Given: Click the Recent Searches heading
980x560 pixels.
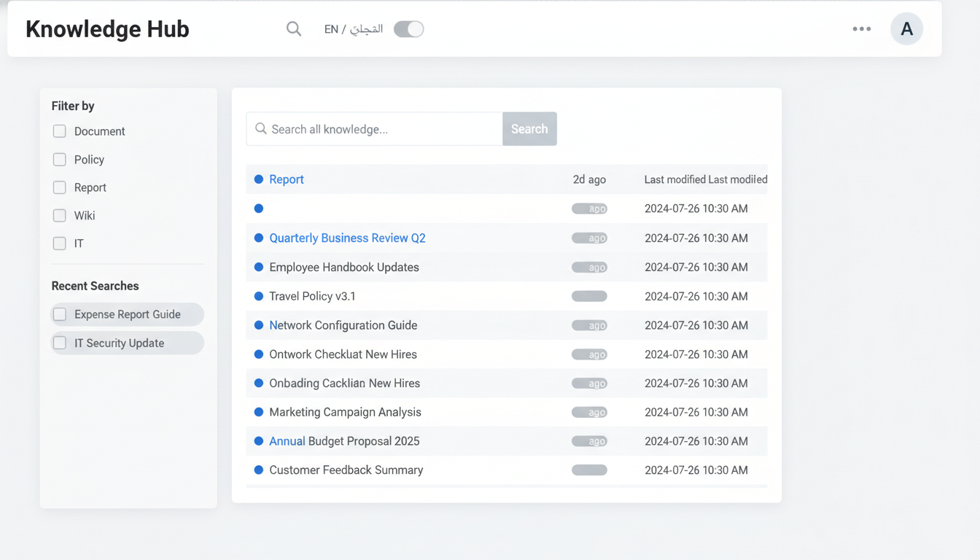Looking at the screenshot, I should click(95, 286).
